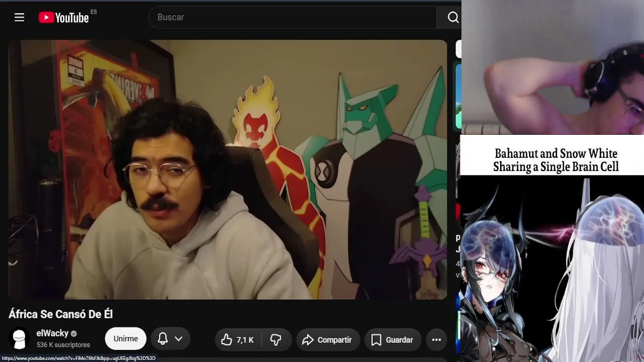Click the Buscar search field

tap(292, 18)
